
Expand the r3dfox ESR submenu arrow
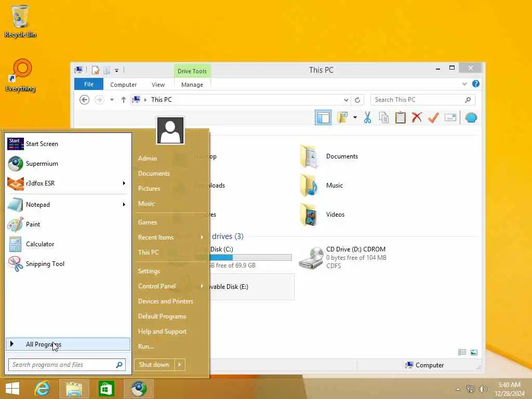[x=124, y=183]
